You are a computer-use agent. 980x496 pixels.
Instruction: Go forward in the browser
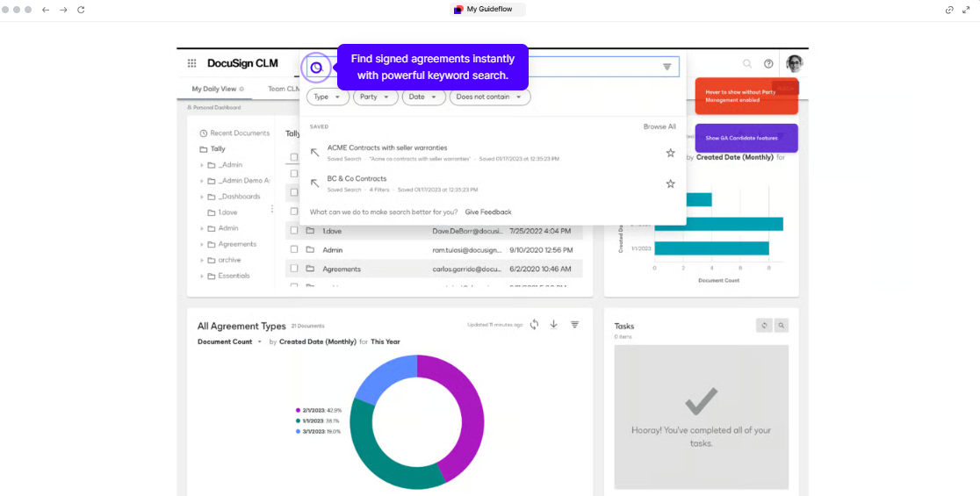63,10
